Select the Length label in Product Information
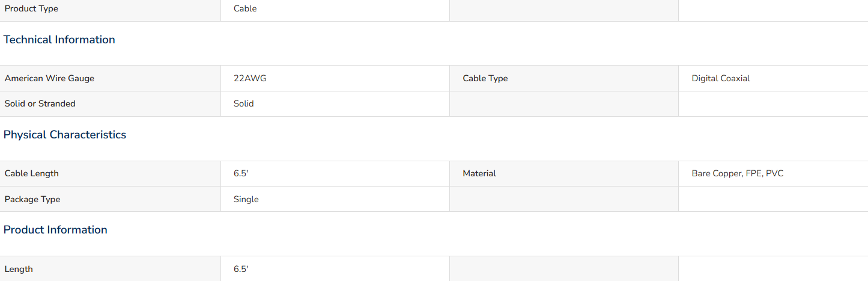Image resolution: width=868 pixels, height=281 pixels. (19, 269)
